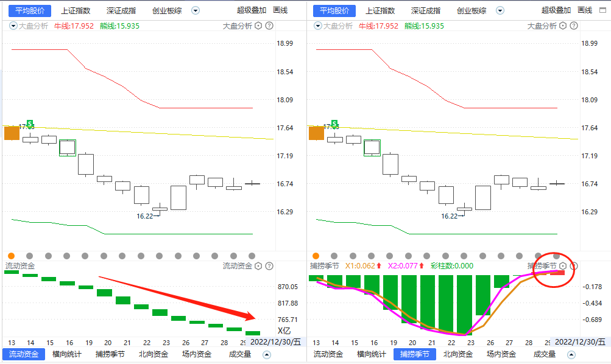
Task: Click 流动资金 indicator title in left subchart
Action: coord(20,266)
